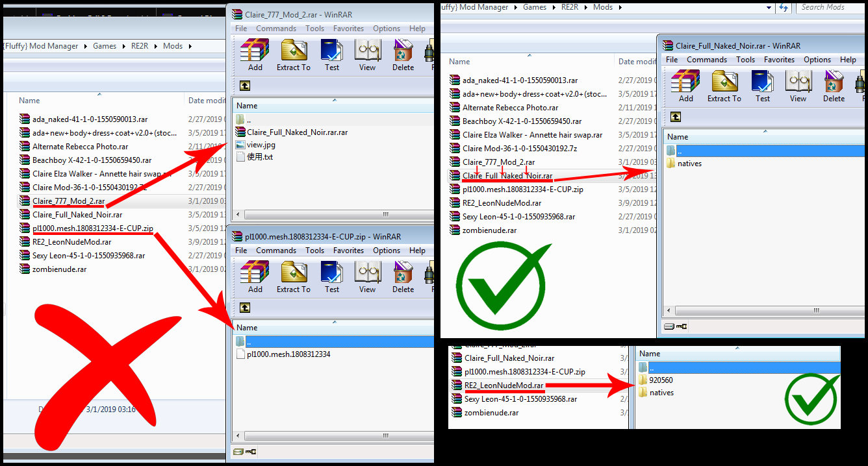Go up one folder in Claire_Full_Naked_Noir.rar window
Viewport: 868px width, 466px height.
click(675, 116)
